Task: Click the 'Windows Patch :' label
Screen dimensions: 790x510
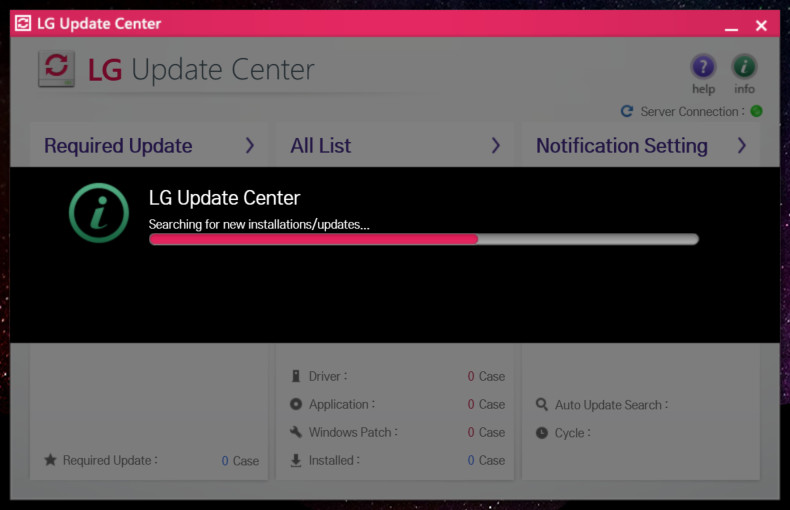Action: point(353,432)
